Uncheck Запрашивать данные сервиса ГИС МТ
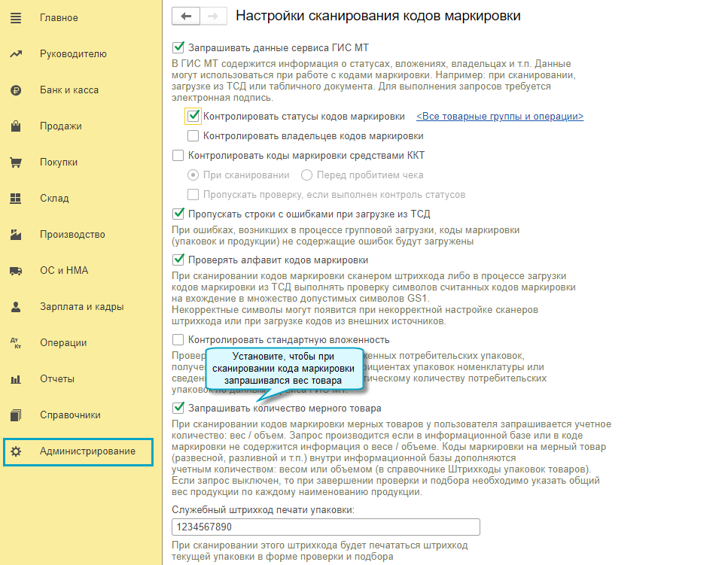Viewport: 728px width, 565px height. pyautogui.click(x=178, y=47)
